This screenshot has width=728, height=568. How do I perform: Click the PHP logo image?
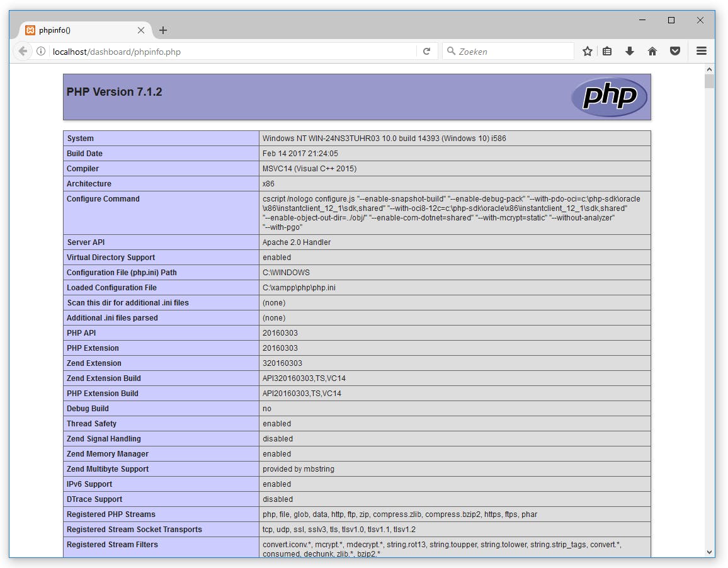609,96
